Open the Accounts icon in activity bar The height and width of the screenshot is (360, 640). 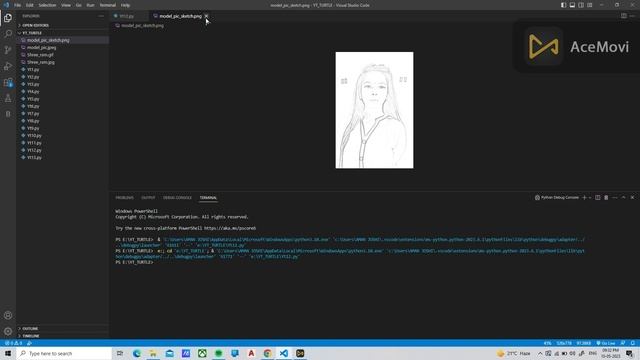click(8, 316)
